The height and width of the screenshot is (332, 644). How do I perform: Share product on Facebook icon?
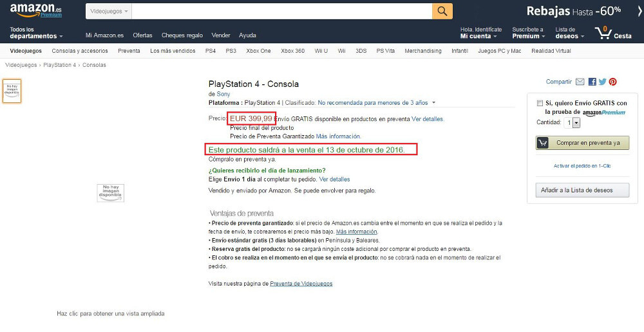coord(592,82)
